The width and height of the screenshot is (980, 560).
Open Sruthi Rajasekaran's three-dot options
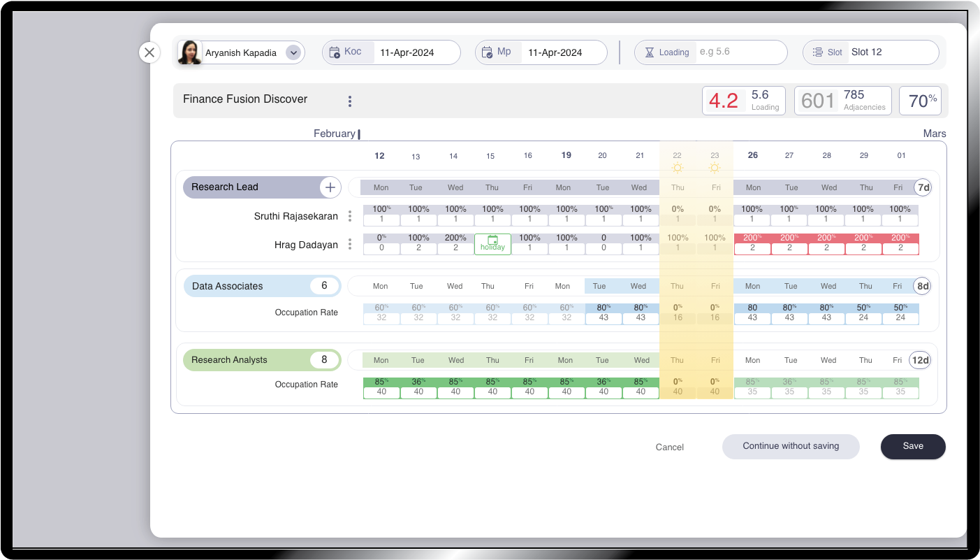350,216
